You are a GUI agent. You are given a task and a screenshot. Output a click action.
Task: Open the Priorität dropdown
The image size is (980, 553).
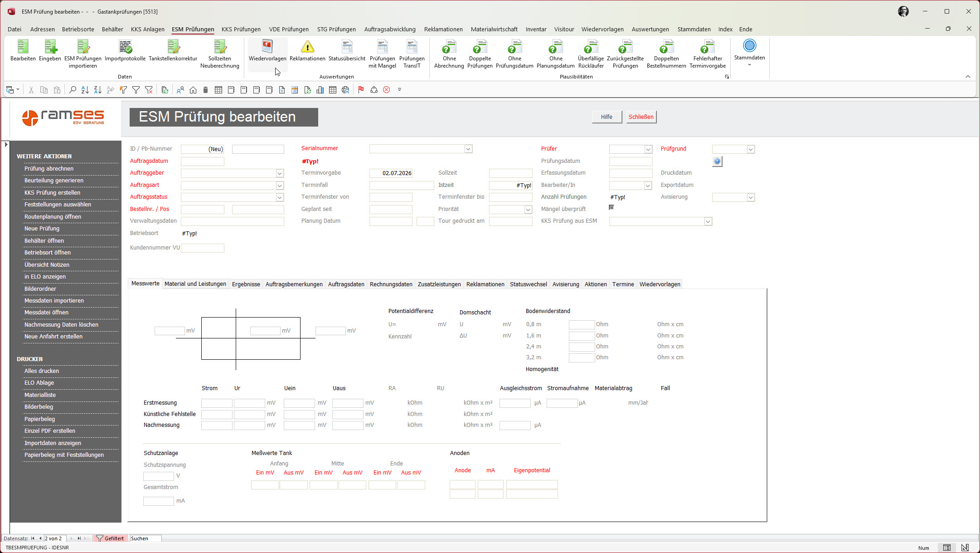click(528, 210)
